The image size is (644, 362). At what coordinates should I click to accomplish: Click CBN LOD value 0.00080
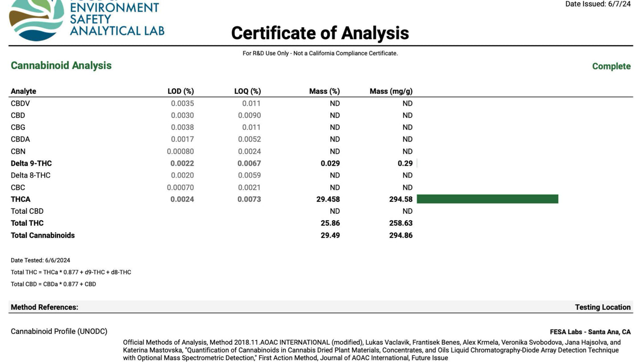coord(180,151)
